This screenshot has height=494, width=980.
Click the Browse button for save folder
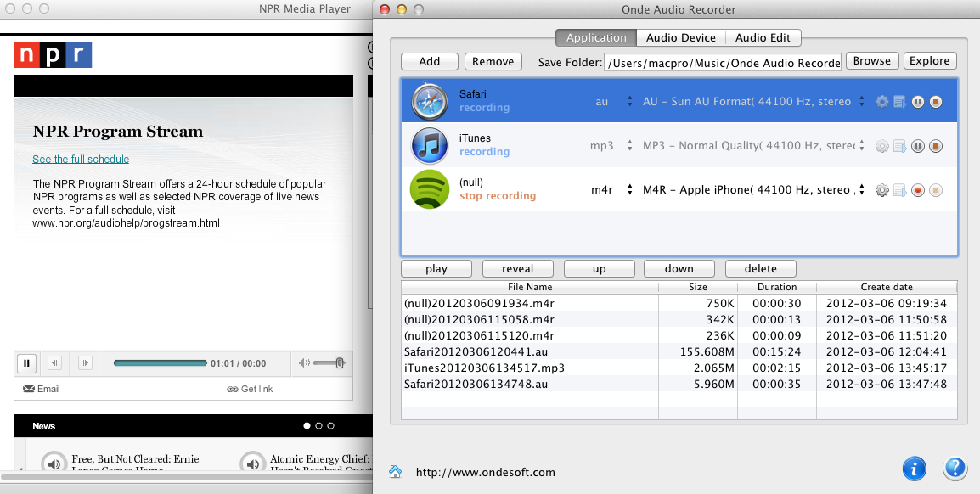871,61
